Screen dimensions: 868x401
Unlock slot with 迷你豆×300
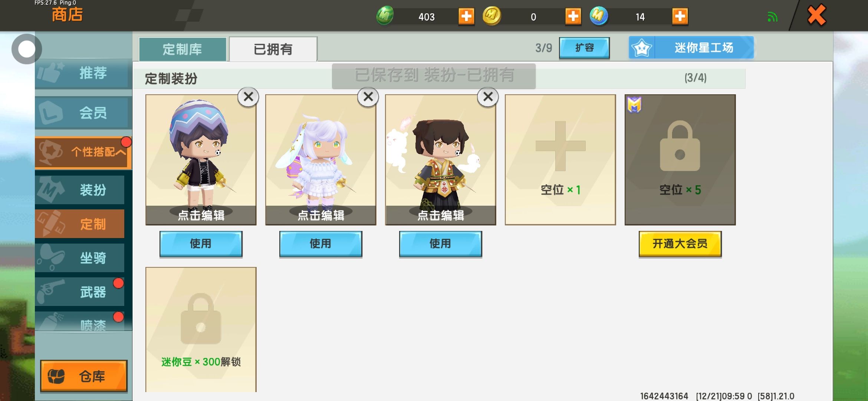[x=201, y=330]
